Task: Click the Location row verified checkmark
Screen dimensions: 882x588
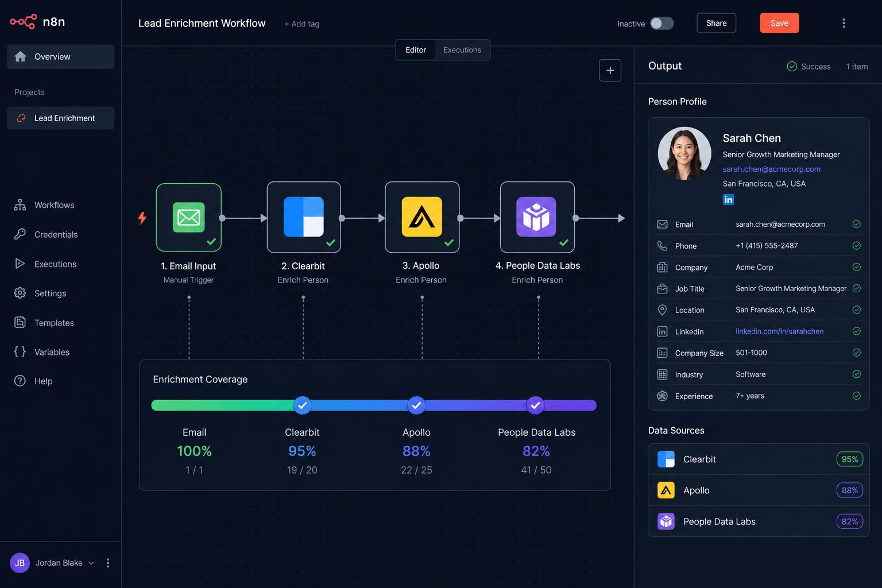Action: click(856, 310)
